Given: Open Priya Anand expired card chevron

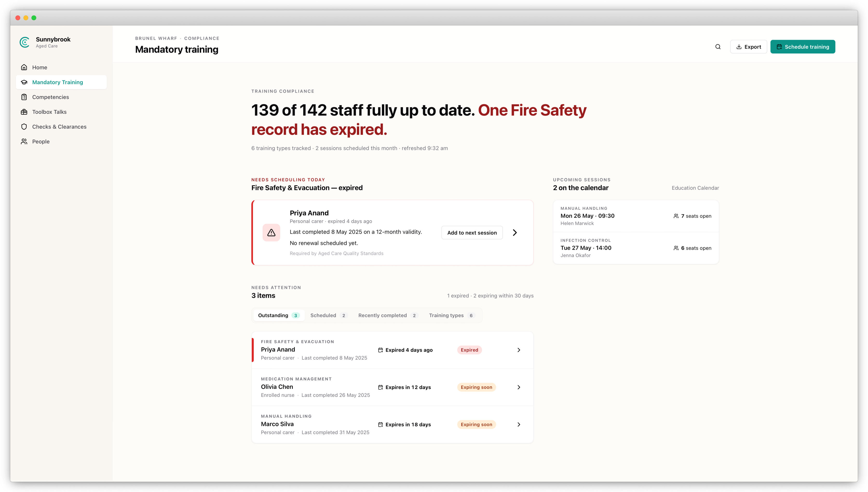Looking at the screenshot, I should pyautogui.click(x=515, y=232).
